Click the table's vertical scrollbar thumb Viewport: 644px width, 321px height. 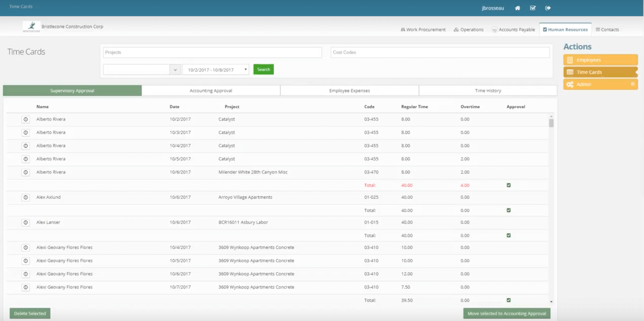pos(551,123)
